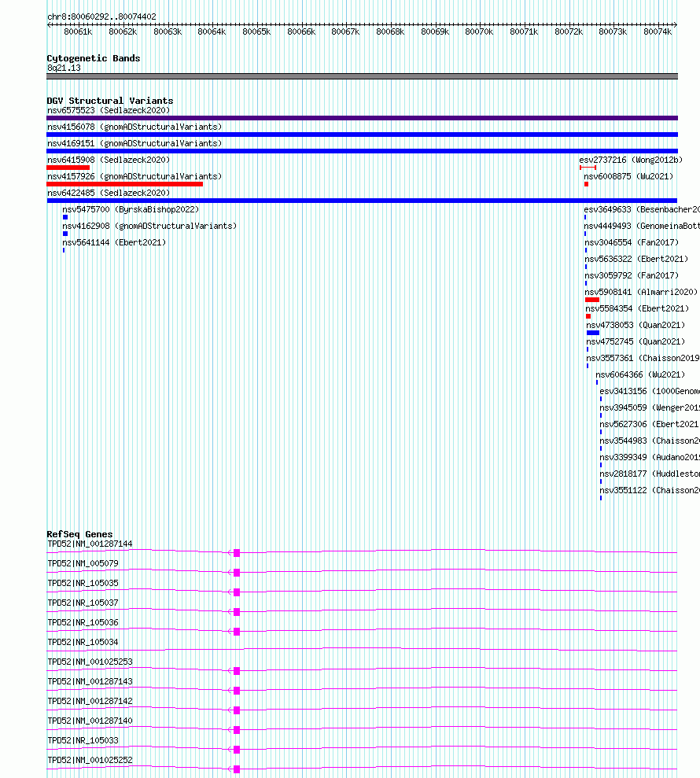The width and height of the screenshot is (700, 778).
Task: Click the nsv5627306 variant label
Action: point(650,424)
